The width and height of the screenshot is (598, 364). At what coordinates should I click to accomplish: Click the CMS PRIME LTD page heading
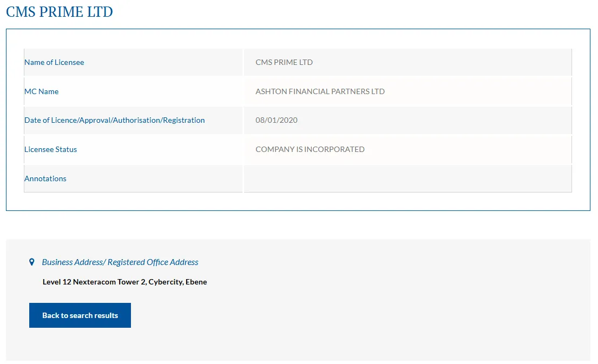tap(60, 12)
